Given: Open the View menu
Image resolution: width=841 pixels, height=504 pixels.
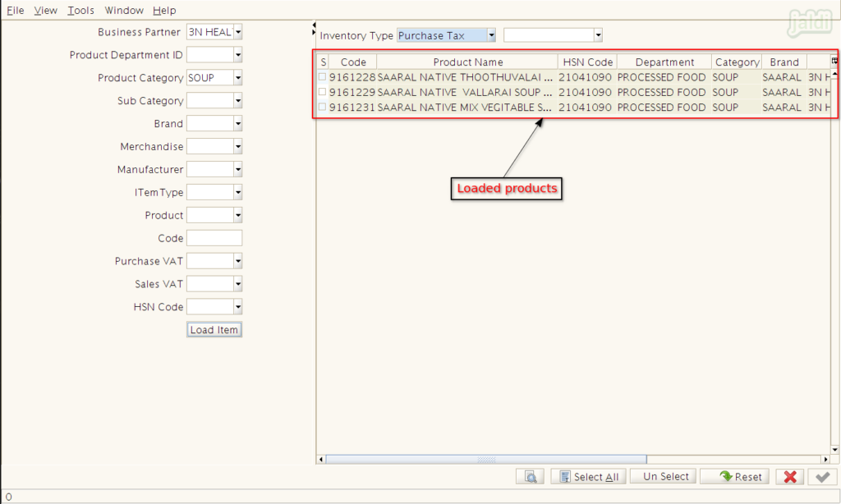Looking at the screenshot, I should click(x=46, y=10).
